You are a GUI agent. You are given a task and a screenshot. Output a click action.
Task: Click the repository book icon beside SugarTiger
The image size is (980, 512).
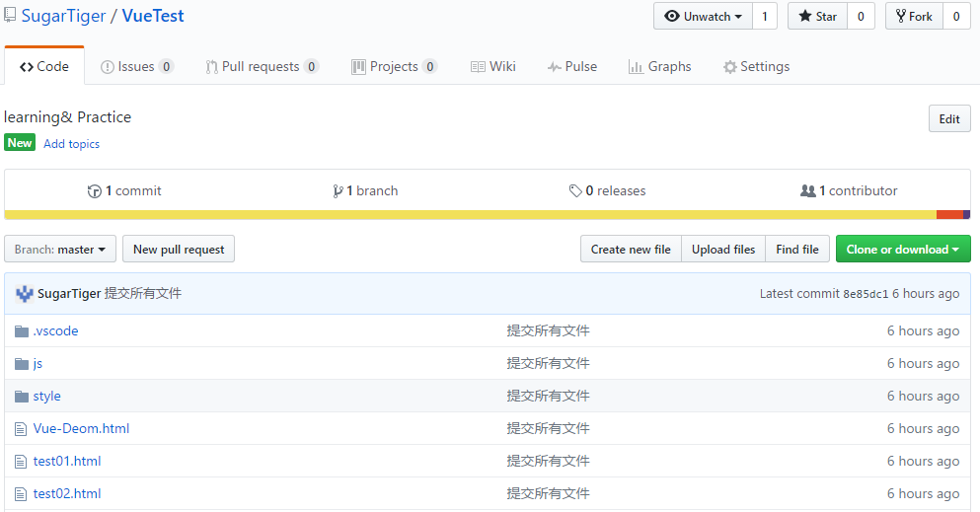[9, 15]
